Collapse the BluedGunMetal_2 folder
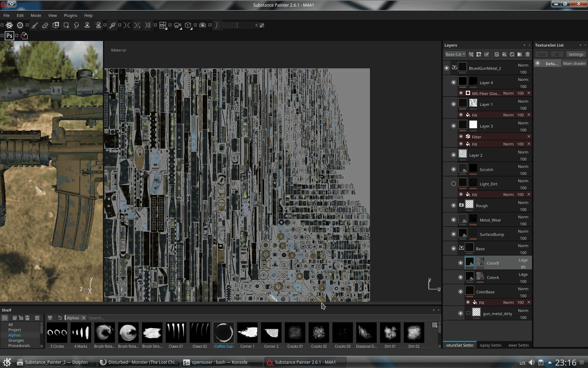The image size is (588, 368). click(454, 67)
